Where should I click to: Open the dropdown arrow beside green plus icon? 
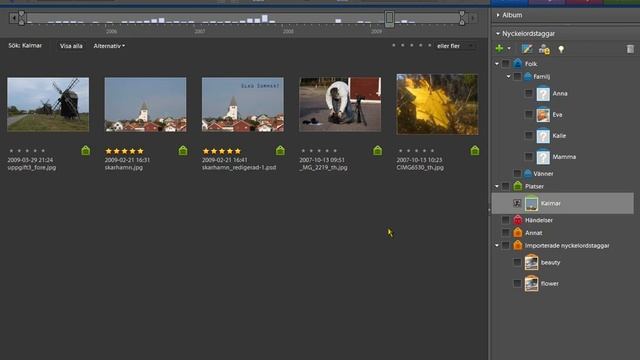coord(509,49)
